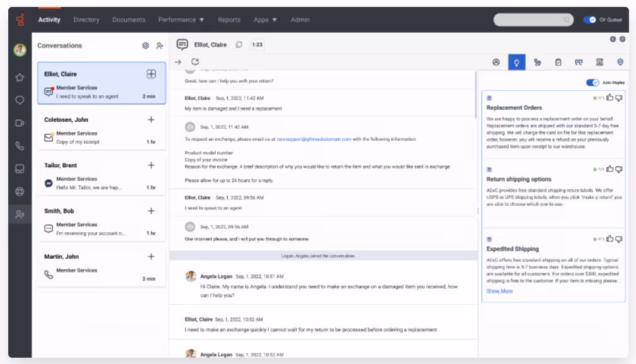Open phone calls icon in sidebar
636x364 pixels.
point(20,146)
